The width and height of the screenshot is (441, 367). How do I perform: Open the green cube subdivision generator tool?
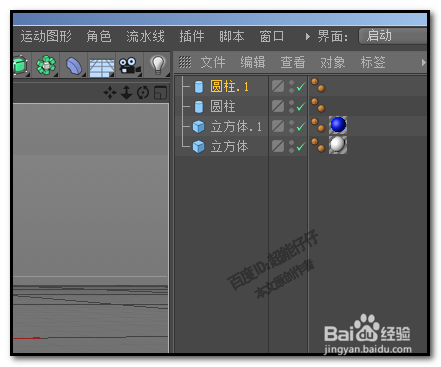[x=20, y=65]
